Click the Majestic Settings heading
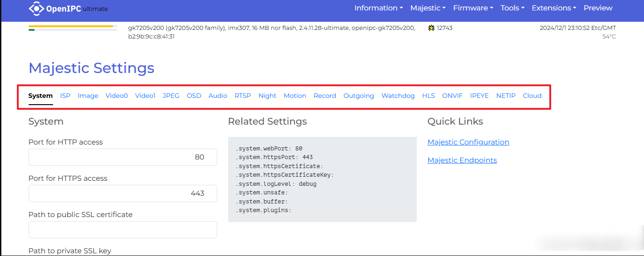This screenshot has width=644, height=256. click(91, 68)
